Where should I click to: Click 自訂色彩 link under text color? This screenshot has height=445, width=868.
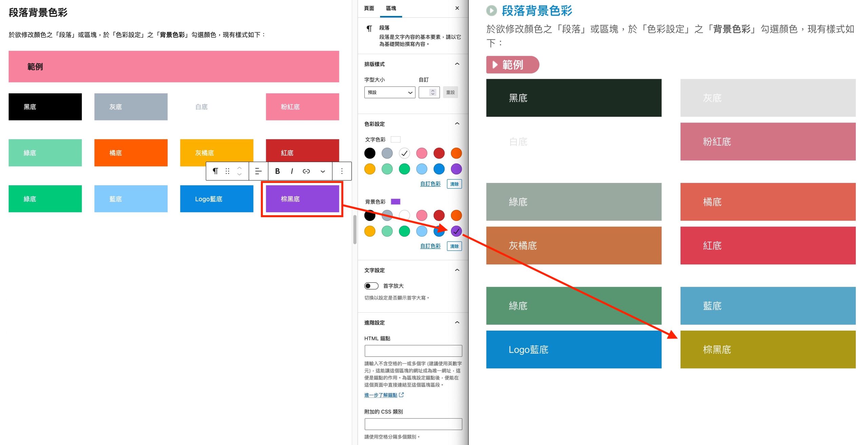point(430,184)
